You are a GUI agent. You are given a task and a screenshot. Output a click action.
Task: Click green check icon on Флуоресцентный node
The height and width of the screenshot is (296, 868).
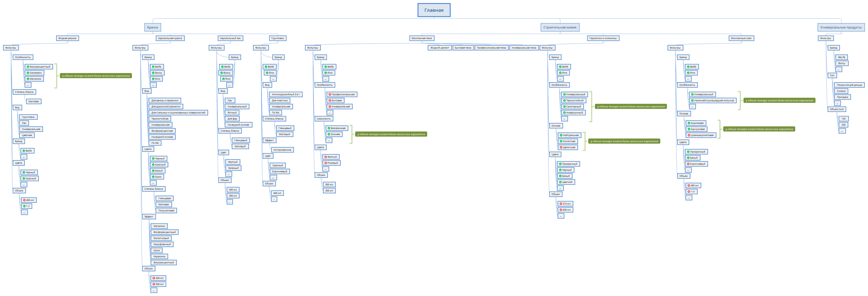(x=28, y=67)
